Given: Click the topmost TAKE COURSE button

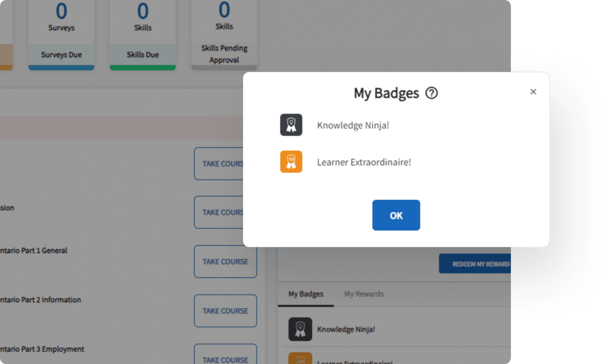Looking at the screenshot, I should tap(221, 164).
